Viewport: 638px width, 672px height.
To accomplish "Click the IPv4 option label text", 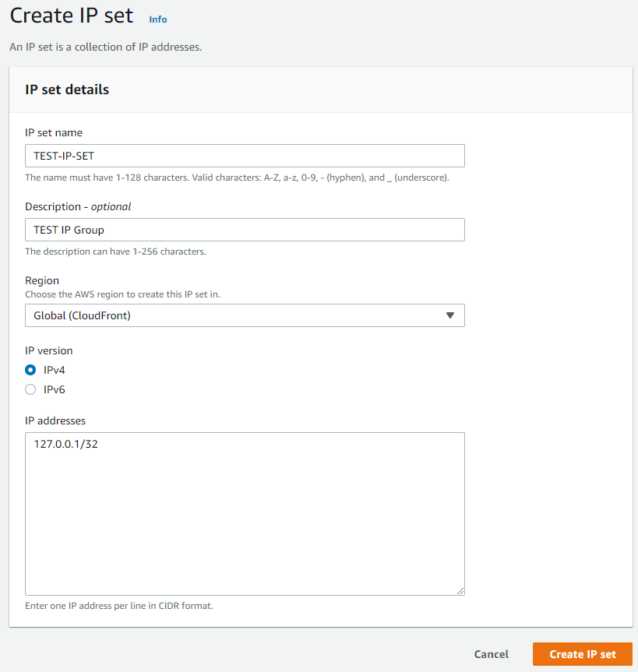I will [x=54, y=370].
